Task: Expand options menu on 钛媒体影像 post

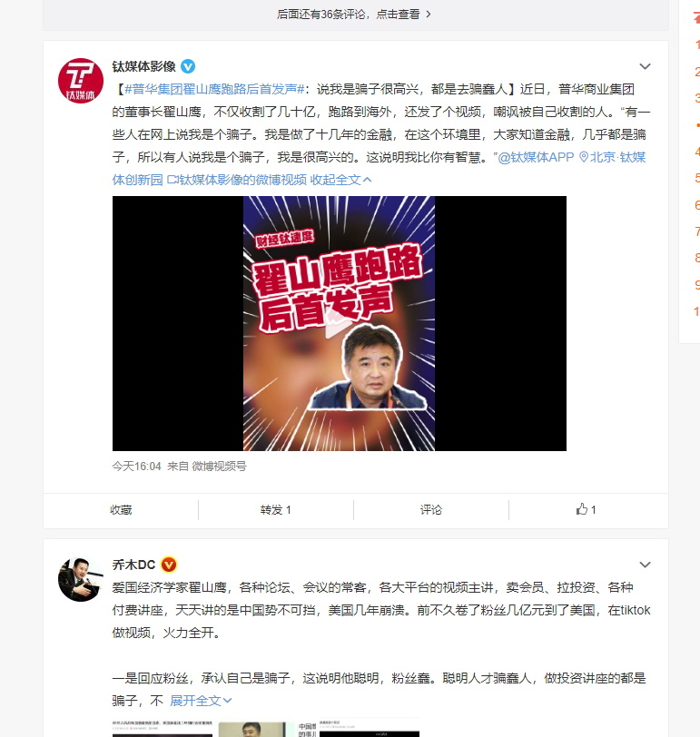Action: [x=645, y=66]
